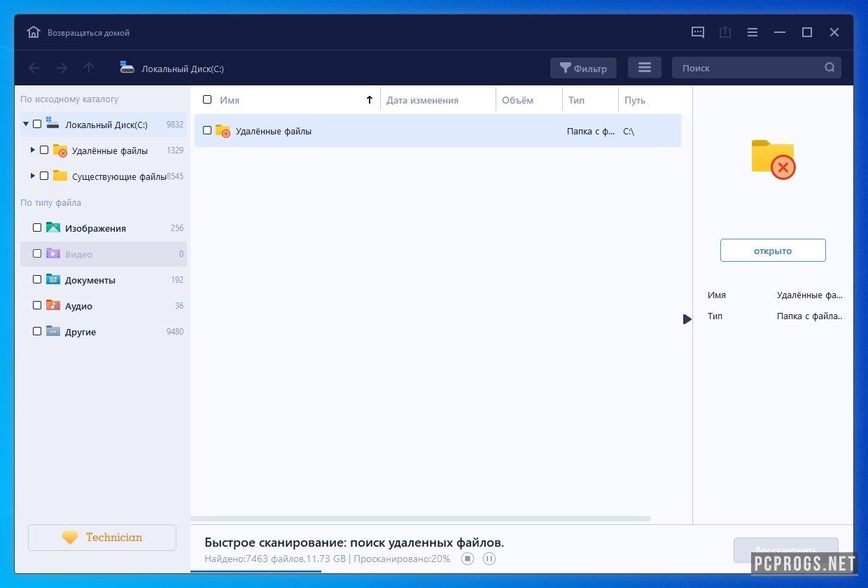Viewport: 868px width, 588px height.
Task: Click the 'открыто' button in preview panel
Action: point(773,251)
